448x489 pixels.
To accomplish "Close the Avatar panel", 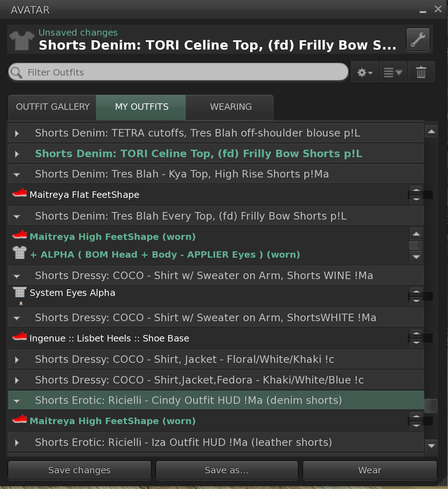I will [438, 9].
